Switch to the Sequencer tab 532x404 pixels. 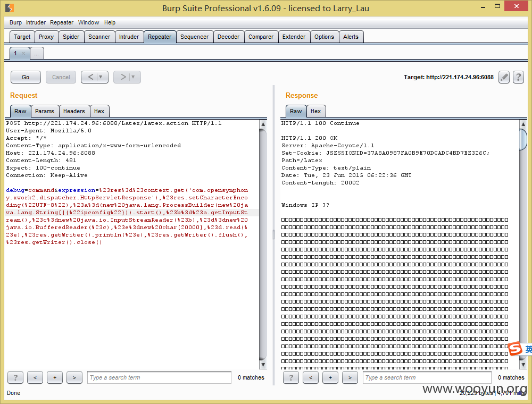coord(194,37)
